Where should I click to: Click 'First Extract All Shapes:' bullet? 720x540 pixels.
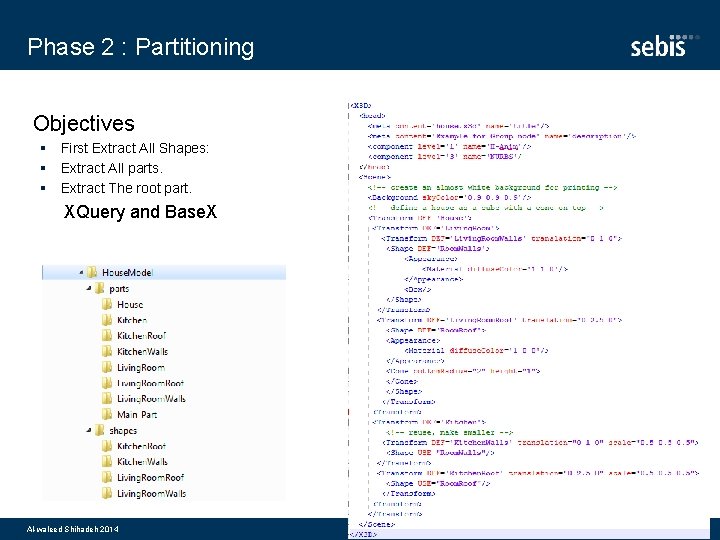pyautogui.click(x=135, y=148)
